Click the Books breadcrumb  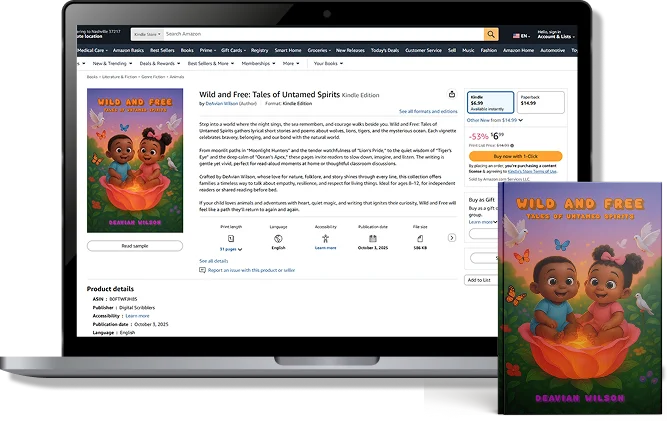pos(92,77)
